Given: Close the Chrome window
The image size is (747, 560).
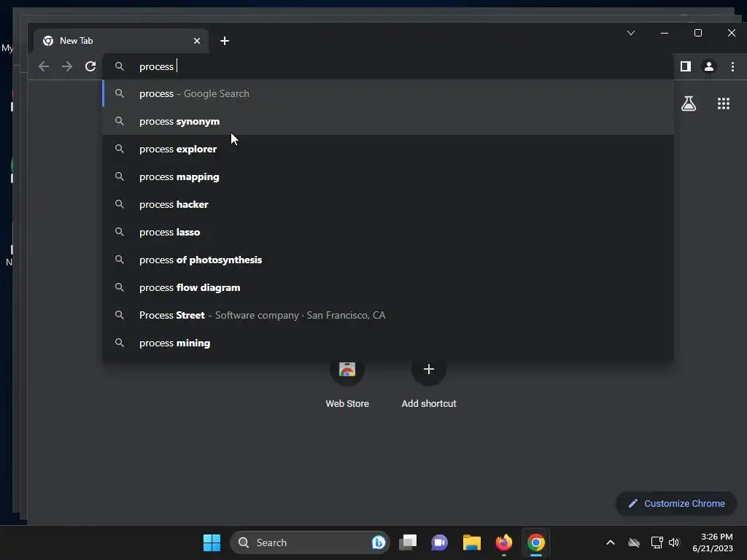Looking at the screenshot, I should [x=731, y=33].
